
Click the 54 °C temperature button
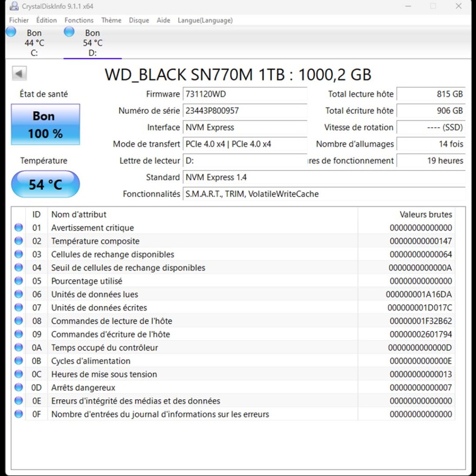46,184
